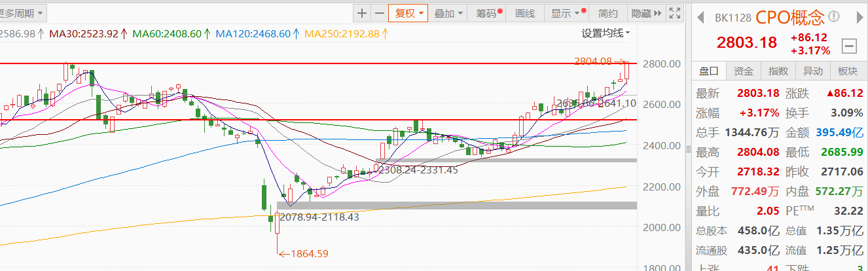Click 总值 value 1.35万亿
The height and width of the screenshot is (271, 868).
point(841,230)
